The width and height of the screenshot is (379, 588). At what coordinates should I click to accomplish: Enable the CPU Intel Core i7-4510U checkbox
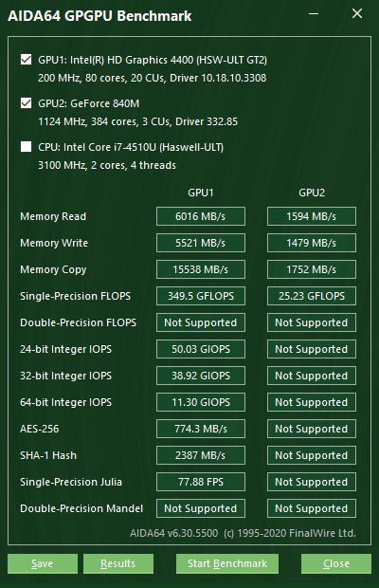26,147
